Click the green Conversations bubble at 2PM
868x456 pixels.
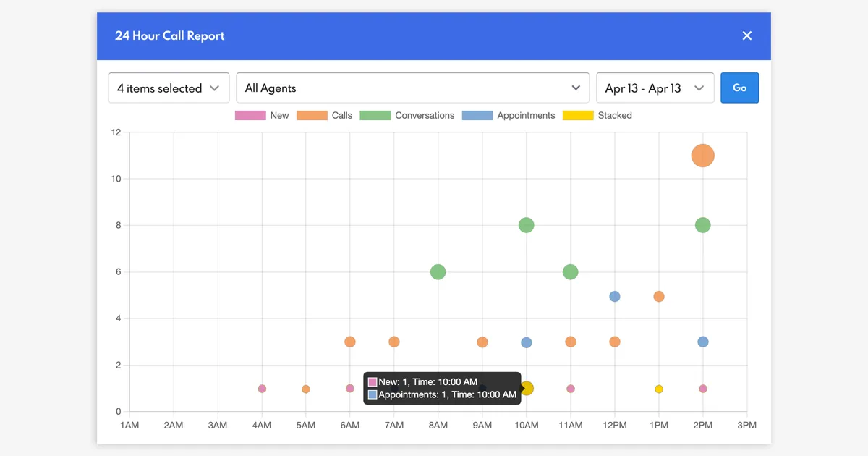click(702, 225)
